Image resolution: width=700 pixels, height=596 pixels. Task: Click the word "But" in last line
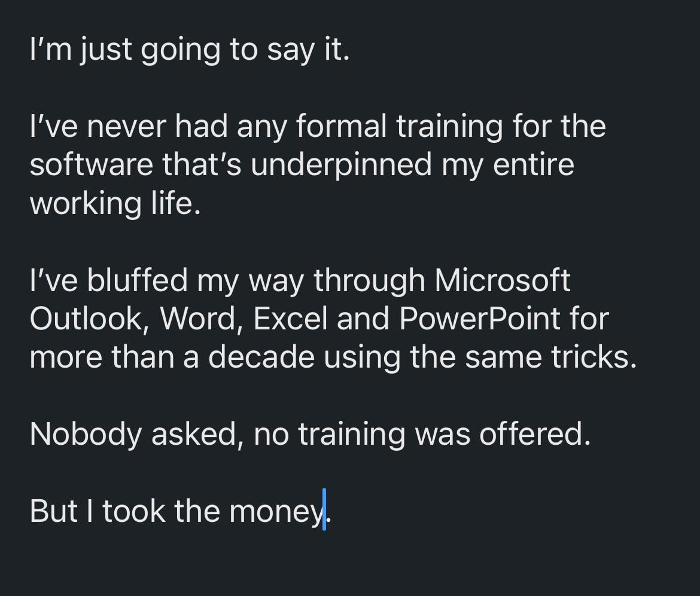(53, 510)
